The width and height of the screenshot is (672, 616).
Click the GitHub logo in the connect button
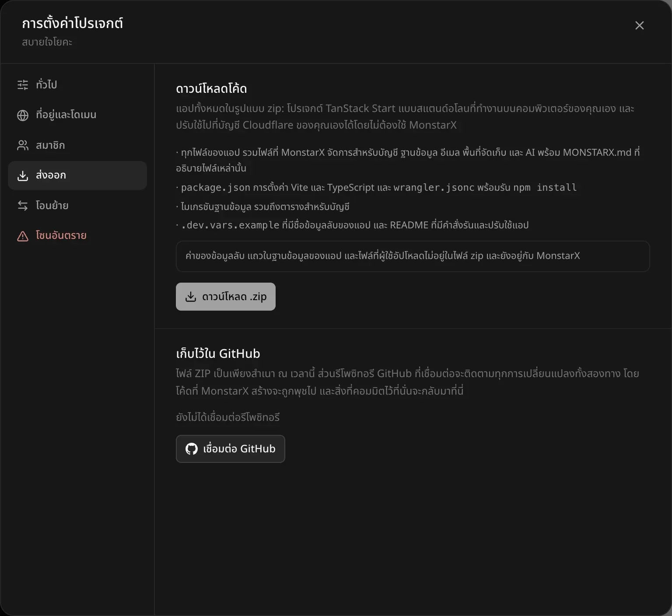tap(192, 449)
